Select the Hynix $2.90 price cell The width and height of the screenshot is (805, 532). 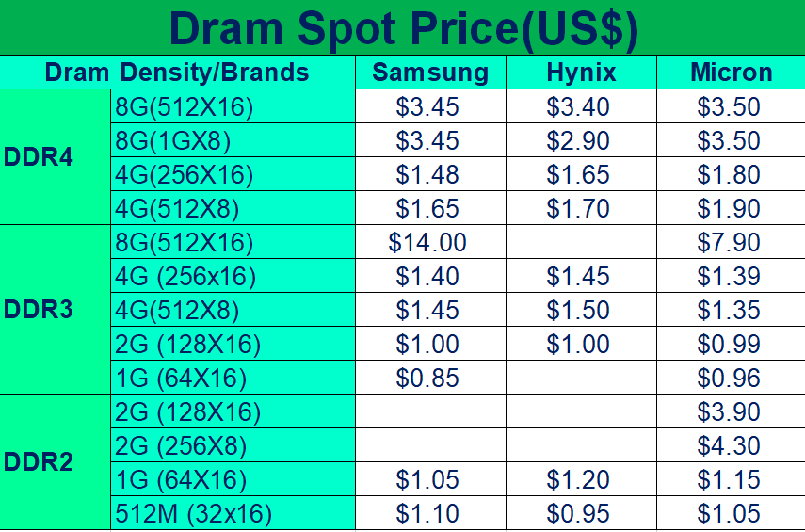coord(581,140)
